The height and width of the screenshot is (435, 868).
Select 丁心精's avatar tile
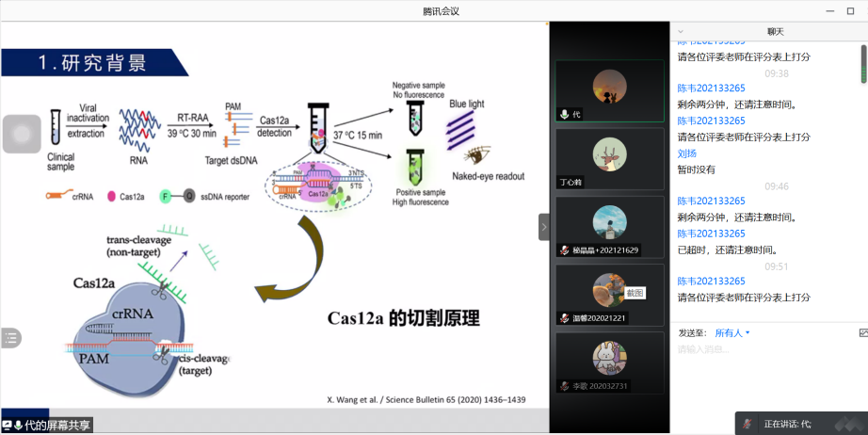click(609, 152)
